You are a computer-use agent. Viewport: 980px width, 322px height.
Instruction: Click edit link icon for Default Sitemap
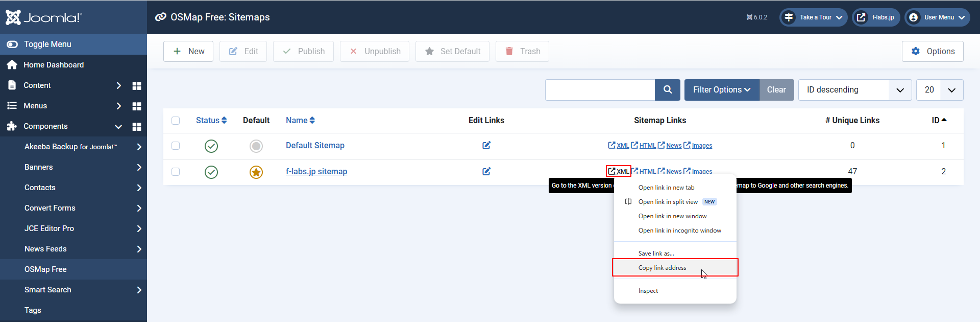[486, 146]
